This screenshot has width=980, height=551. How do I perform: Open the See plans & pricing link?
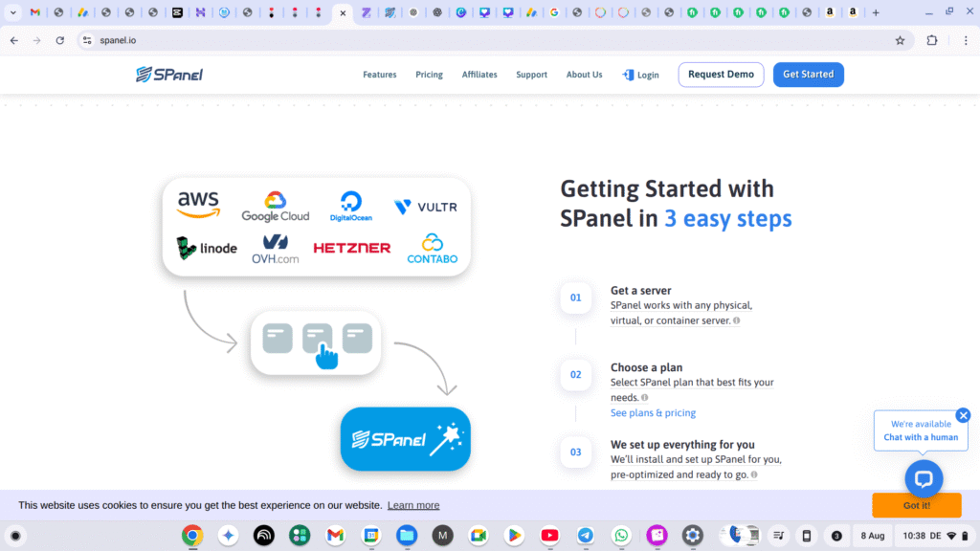[x=653, y=413]
